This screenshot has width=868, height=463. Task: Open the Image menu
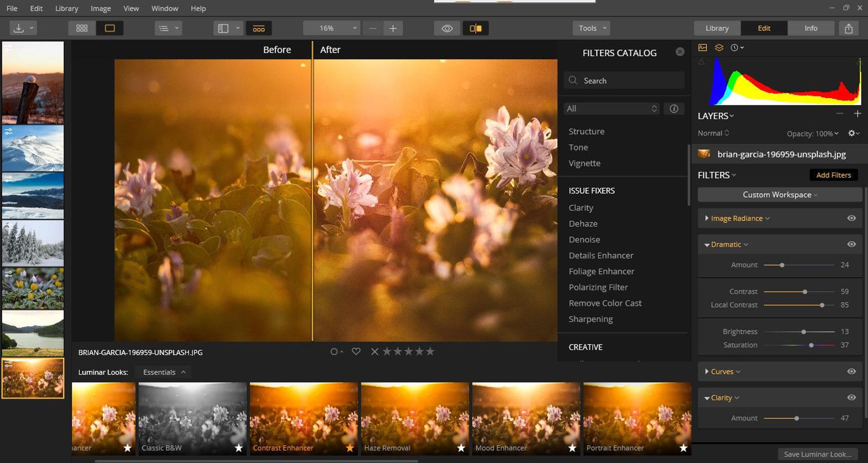click(100, 8)
